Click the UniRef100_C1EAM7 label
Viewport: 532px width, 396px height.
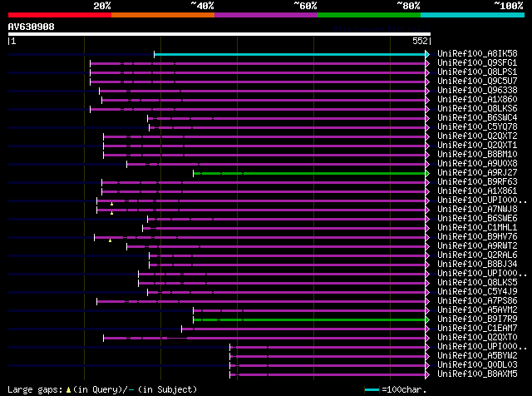pyautogui.click(x=477, y=329)
